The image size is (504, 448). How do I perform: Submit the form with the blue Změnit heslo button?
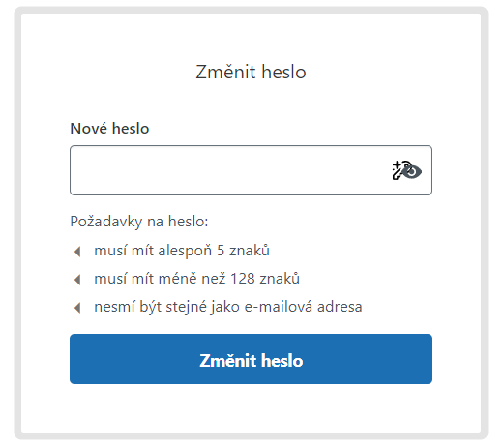click(x=251, y=359)
